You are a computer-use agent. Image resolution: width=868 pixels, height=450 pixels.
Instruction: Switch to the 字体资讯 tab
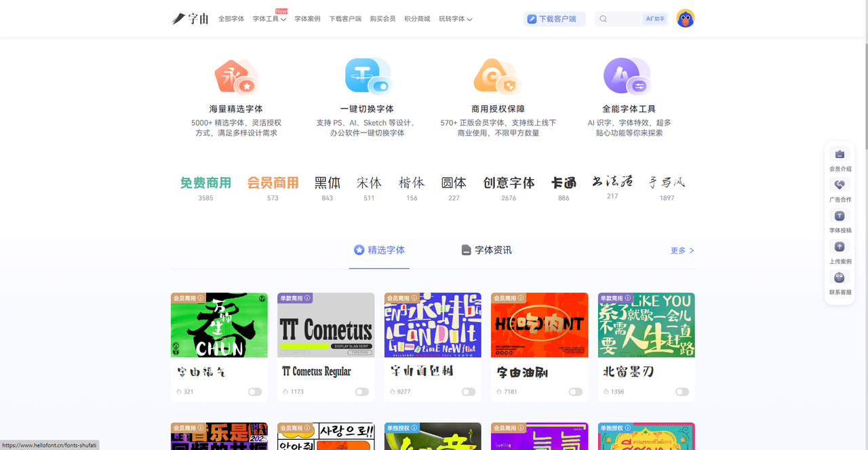coord(486,250)
